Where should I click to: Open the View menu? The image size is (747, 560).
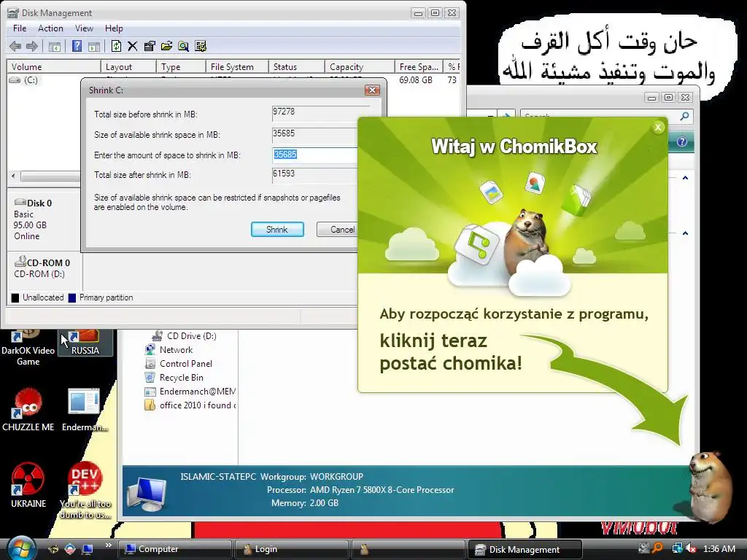84,28
